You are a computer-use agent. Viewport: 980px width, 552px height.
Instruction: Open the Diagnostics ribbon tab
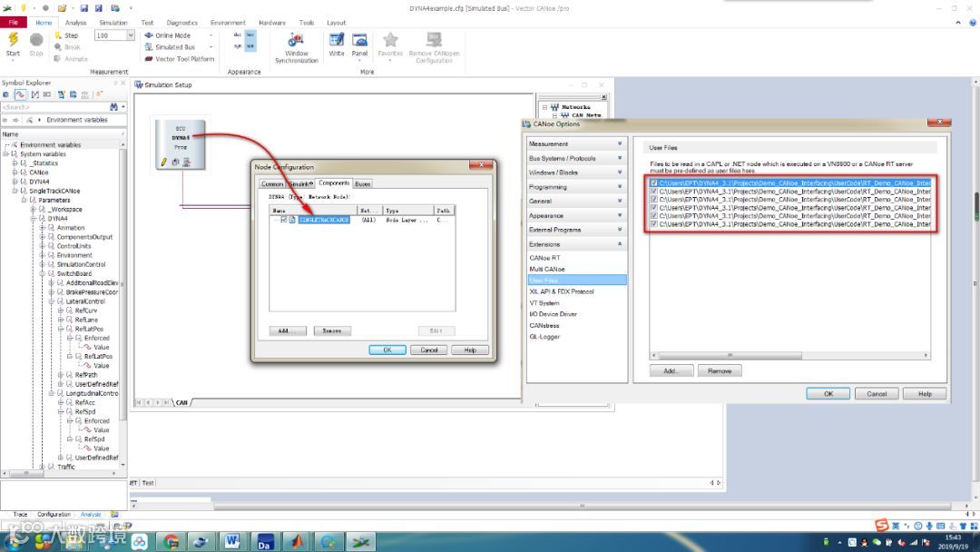coord(181,23)
